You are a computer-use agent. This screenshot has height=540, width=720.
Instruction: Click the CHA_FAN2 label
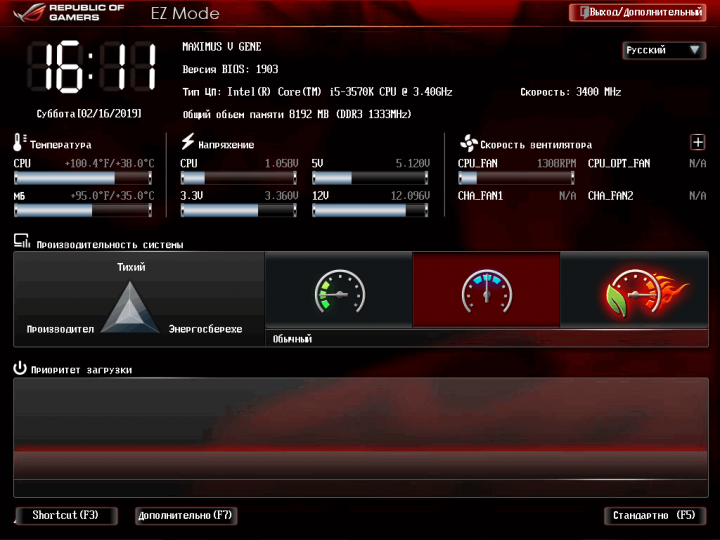pyautogui.click(x=610, y=196)
